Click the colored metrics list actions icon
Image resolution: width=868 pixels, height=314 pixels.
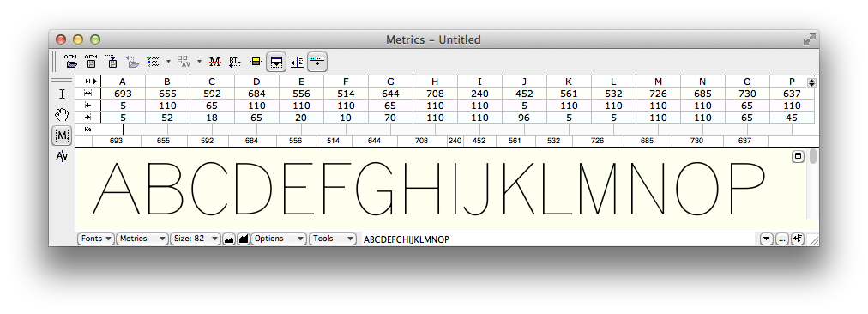[153, 62]
